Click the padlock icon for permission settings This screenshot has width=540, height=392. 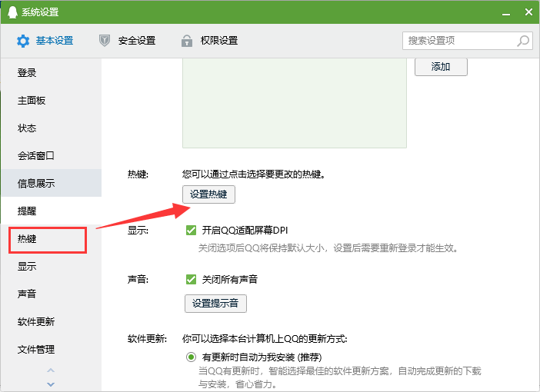click(x=186, y=41)
